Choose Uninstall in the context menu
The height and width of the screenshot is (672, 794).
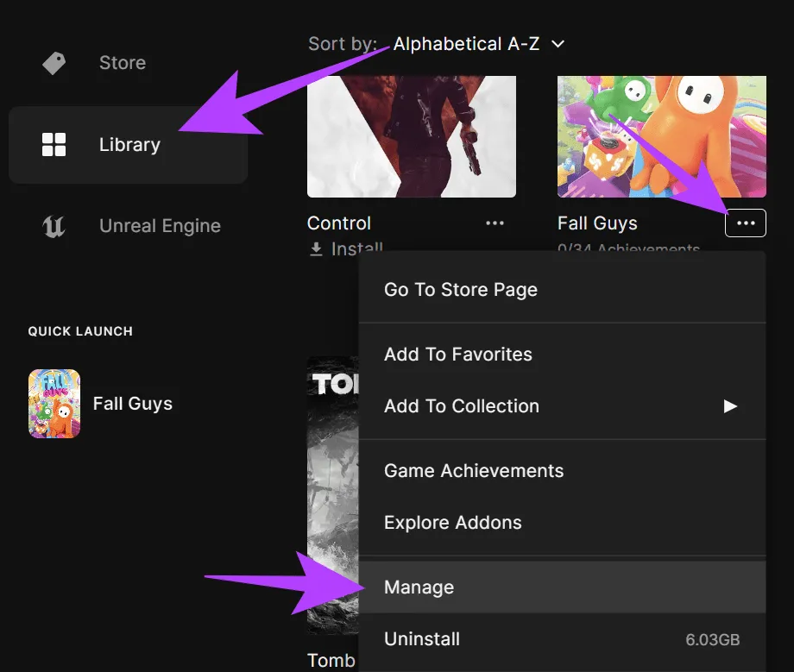click(x=421, y=639)
